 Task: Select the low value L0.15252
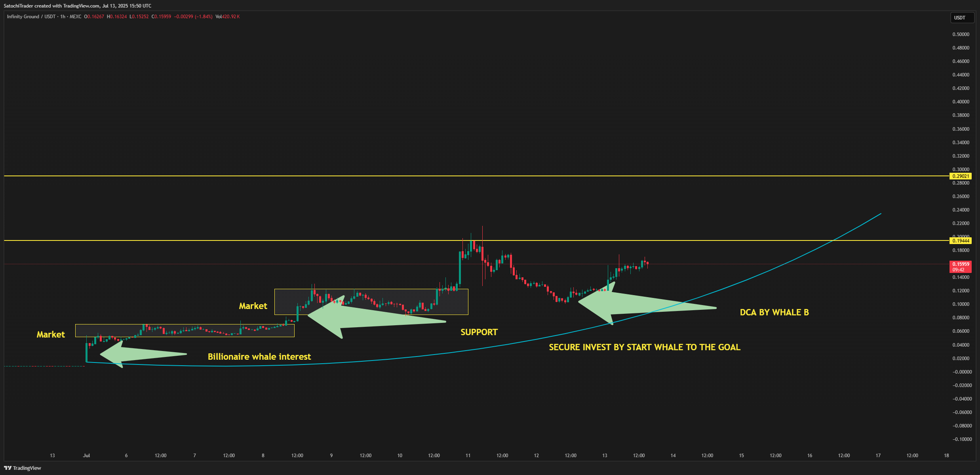point(139,17)
